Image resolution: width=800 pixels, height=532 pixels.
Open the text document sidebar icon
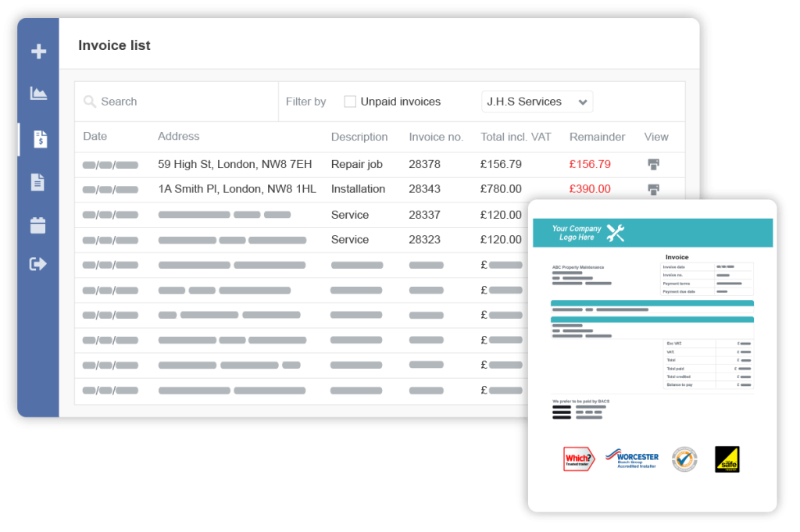tap(37, 182)
